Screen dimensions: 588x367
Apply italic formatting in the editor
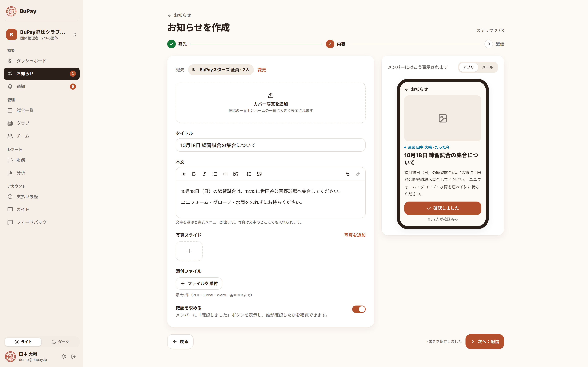[x=204, y=174]
